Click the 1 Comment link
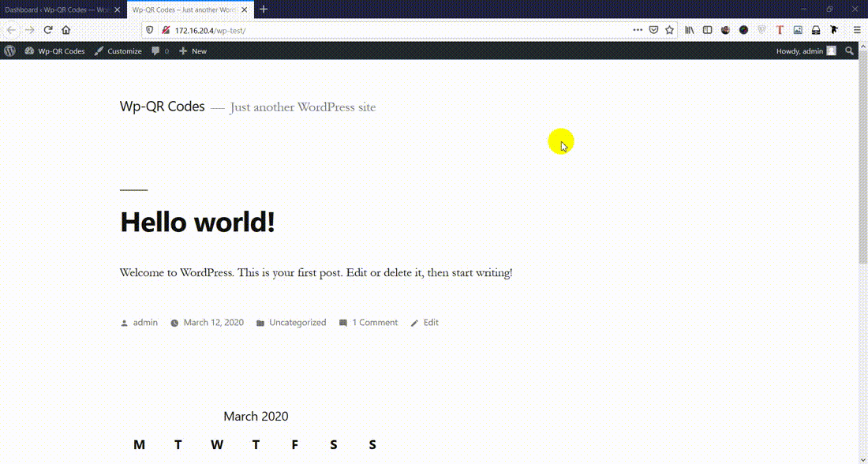This screenshot has width=868, height=464. [x=374, y=322]
